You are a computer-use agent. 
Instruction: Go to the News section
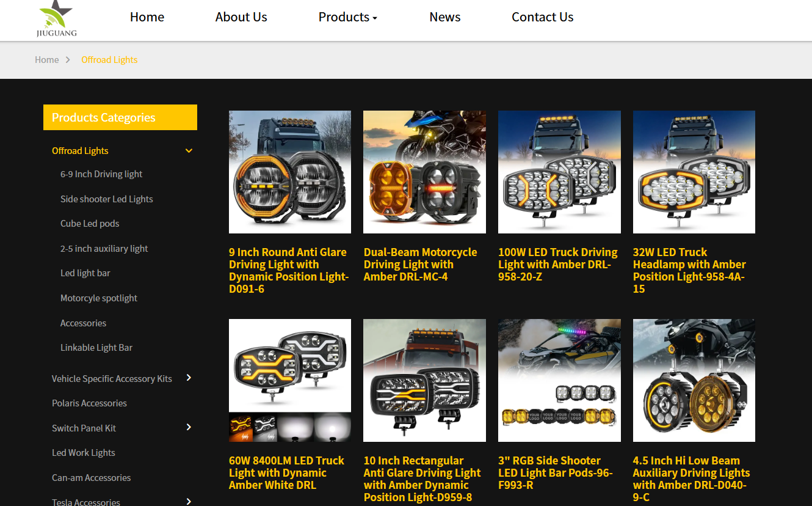pyautogui.click(x=444, y=17)
